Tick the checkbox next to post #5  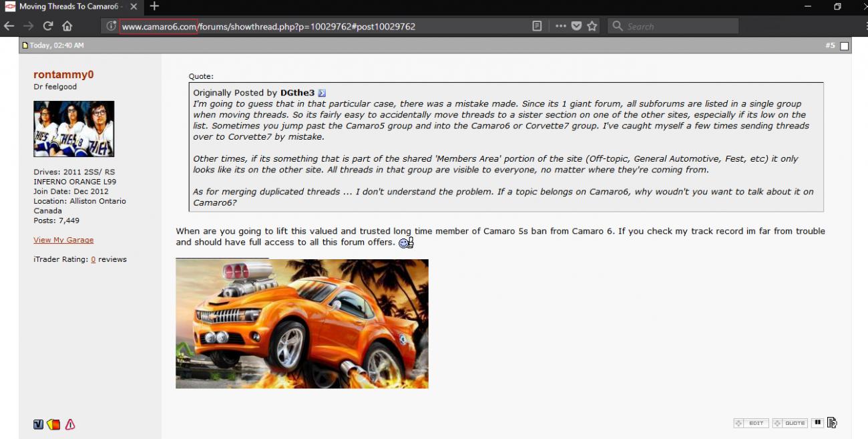(x=844, y=46)
